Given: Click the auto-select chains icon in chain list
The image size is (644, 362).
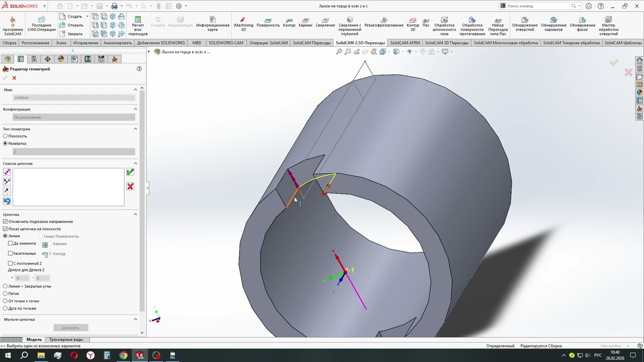Looking at the screenshot, I should point(7,172).
